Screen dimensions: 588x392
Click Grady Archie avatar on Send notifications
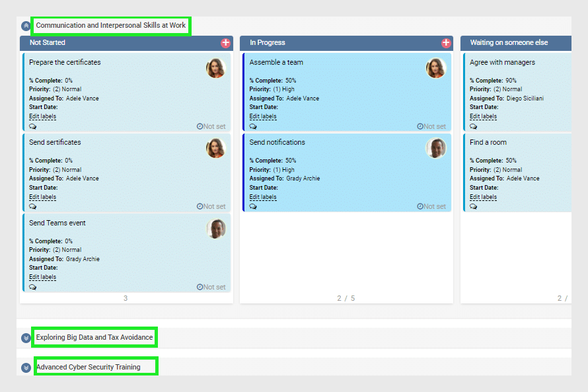436,148
